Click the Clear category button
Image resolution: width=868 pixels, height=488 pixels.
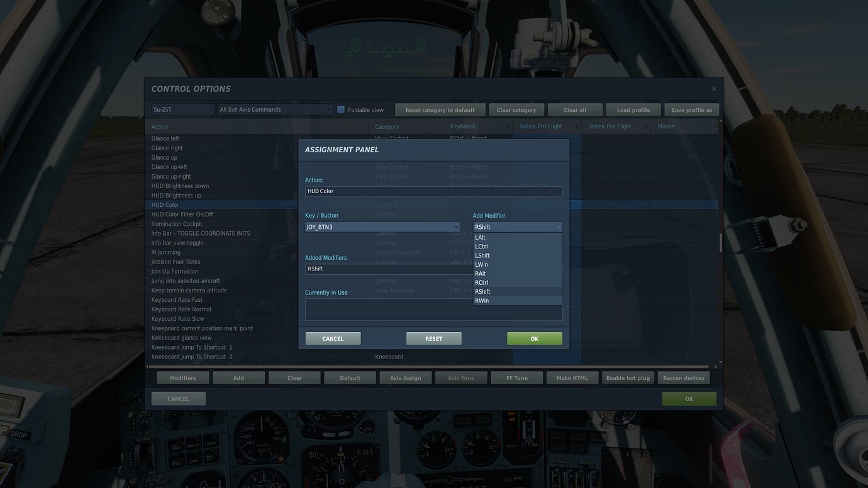[516, 109]
